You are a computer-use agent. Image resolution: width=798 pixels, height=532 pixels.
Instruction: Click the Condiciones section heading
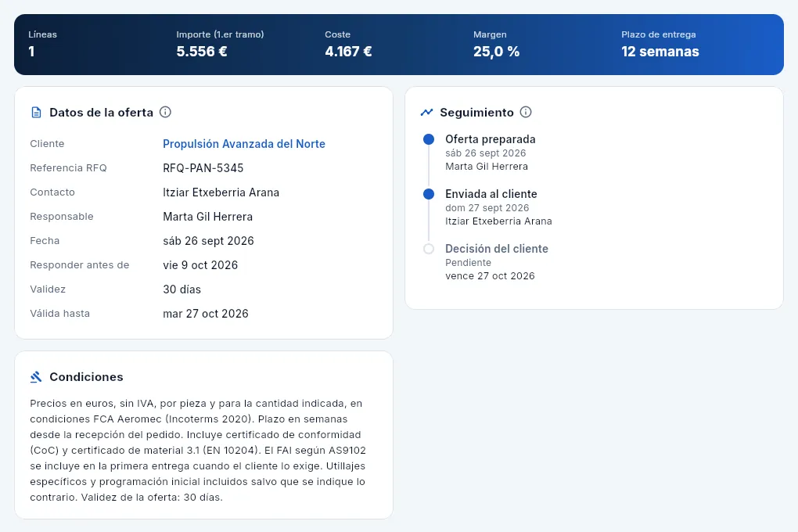click(86, 377)
